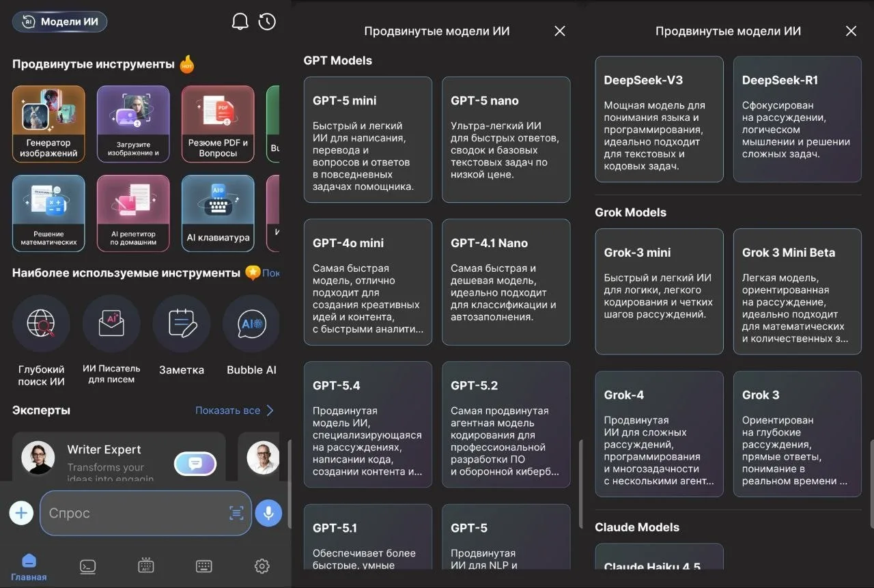Click the hot flame badge icon
Screen dimensions: 874x588
187,64
